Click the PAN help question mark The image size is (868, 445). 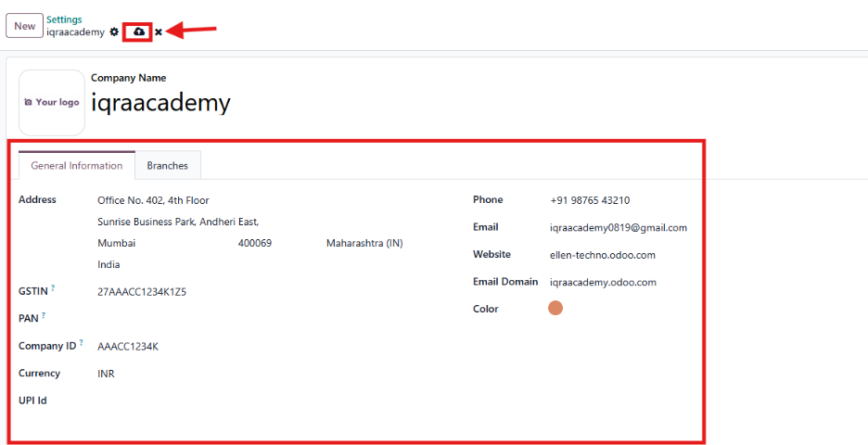pyautogui.click(x=44, y=316)
